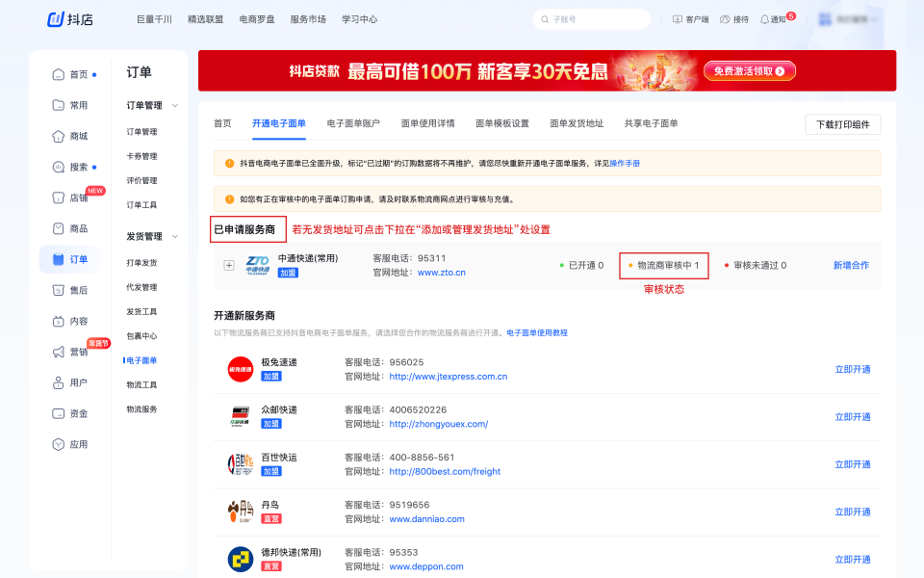The image size is (924, 578).
Task: Collapse the 发货管理 menu section
Action: click(x=174, y=237)
